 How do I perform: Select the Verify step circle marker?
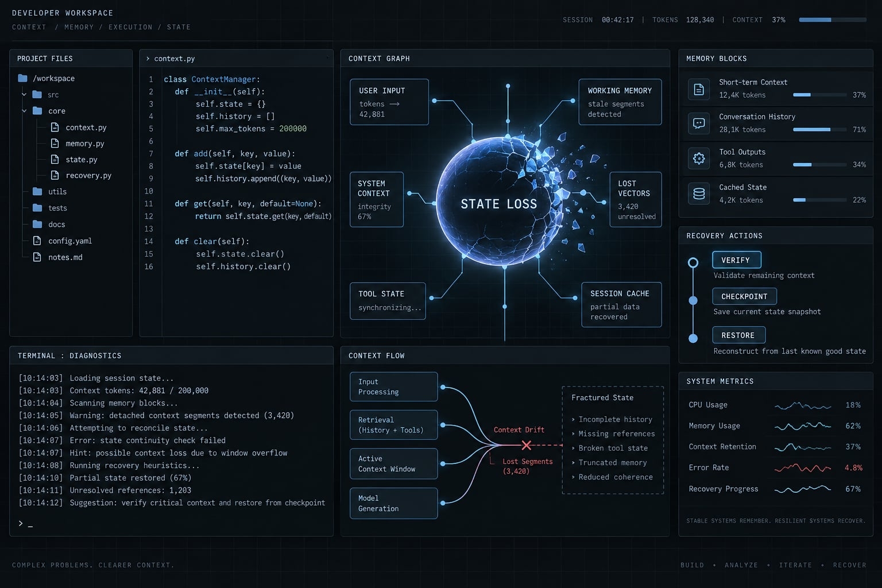pos(693,263)
